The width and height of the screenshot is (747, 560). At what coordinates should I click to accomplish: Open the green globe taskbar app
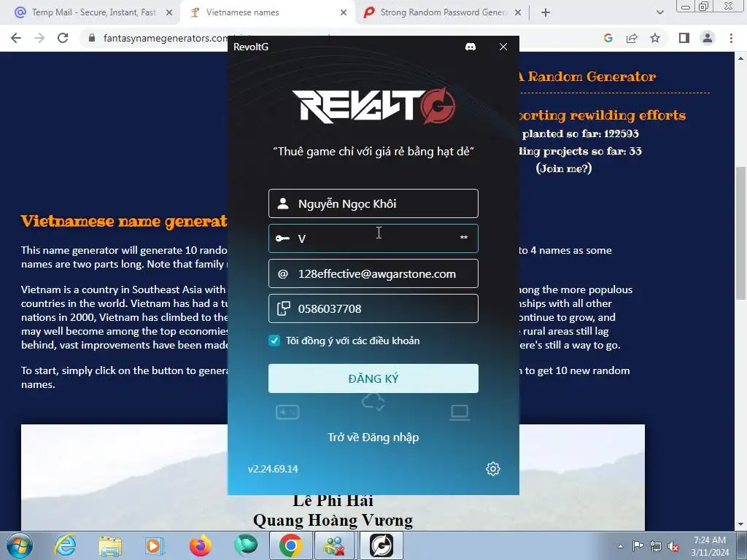pos(246,545)
